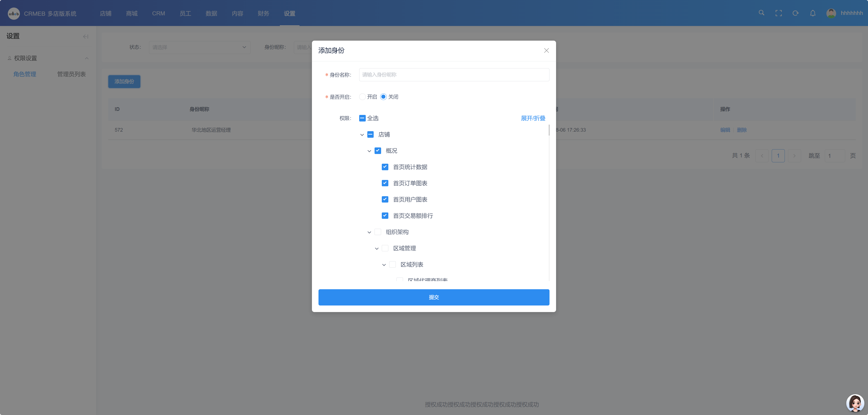868x415 pixels.
Task: Collapse the sidebar with the arrow icon
Action: [86, 36]
